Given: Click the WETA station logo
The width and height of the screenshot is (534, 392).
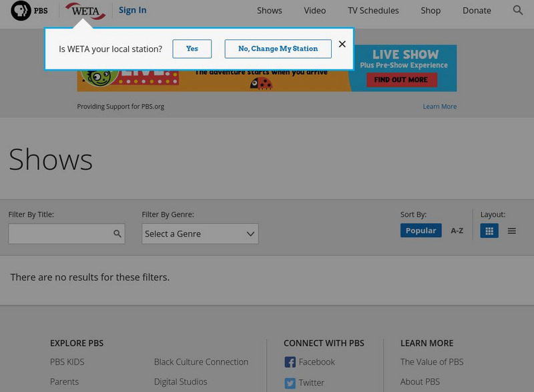Looking at the screenshot, I should 85,11.
